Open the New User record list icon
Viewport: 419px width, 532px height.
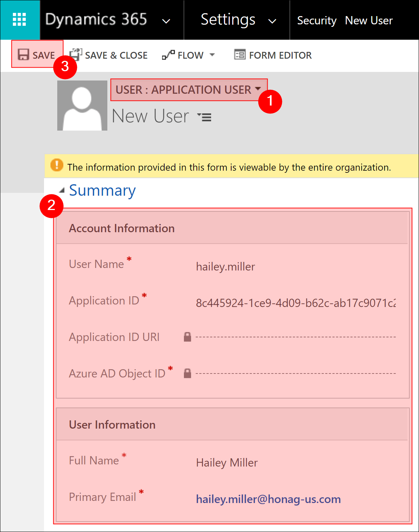(205, 117)
